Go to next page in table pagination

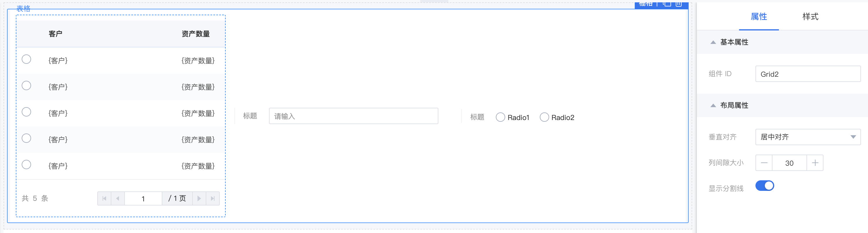click(x=199, y=198)
